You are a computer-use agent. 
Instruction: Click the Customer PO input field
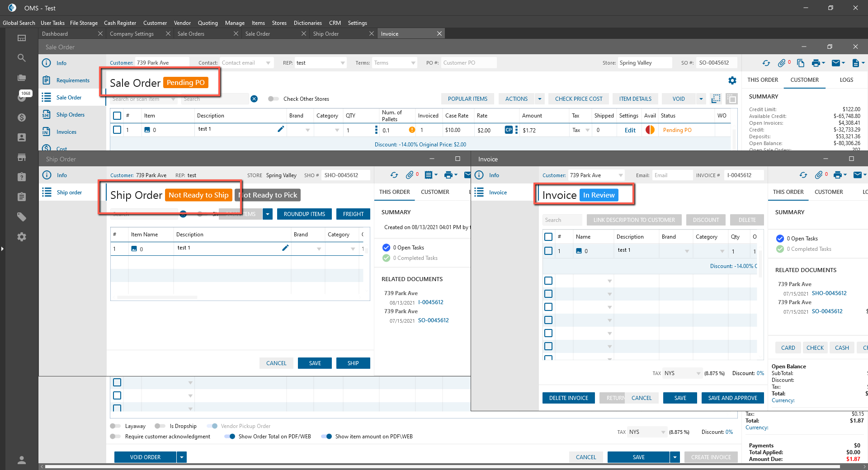click(469, 63)
